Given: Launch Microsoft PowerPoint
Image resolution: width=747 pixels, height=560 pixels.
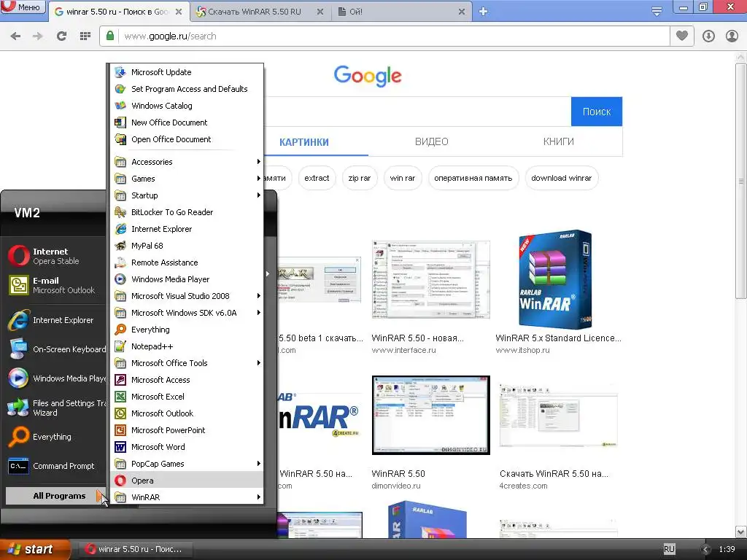Looking at the screenshot, I should coord(186,430).
